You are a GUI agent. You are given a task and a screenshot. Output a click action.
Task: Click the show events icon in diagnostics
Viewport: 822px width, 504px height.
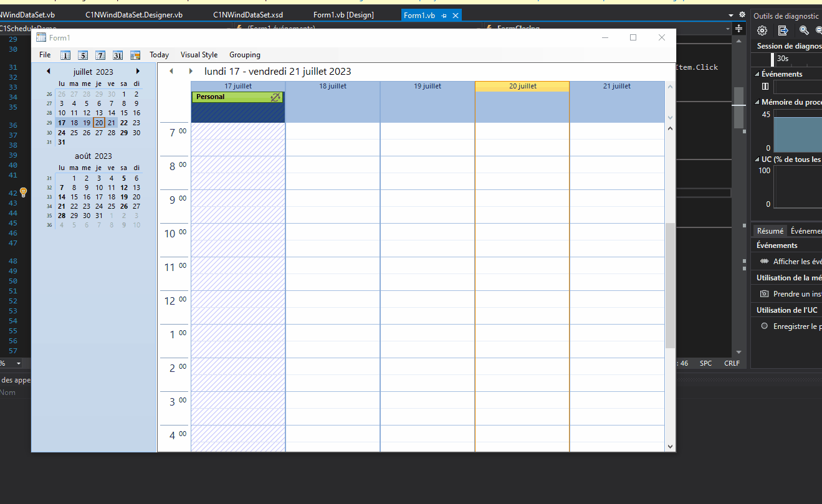(765, 261)
